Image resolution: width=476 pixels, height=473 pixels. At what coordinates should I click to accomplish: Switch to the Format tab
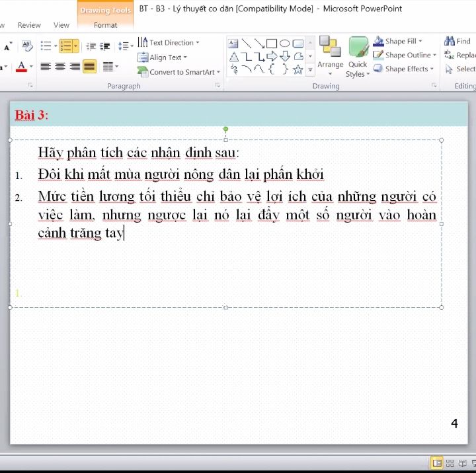[x=105, y=25]
